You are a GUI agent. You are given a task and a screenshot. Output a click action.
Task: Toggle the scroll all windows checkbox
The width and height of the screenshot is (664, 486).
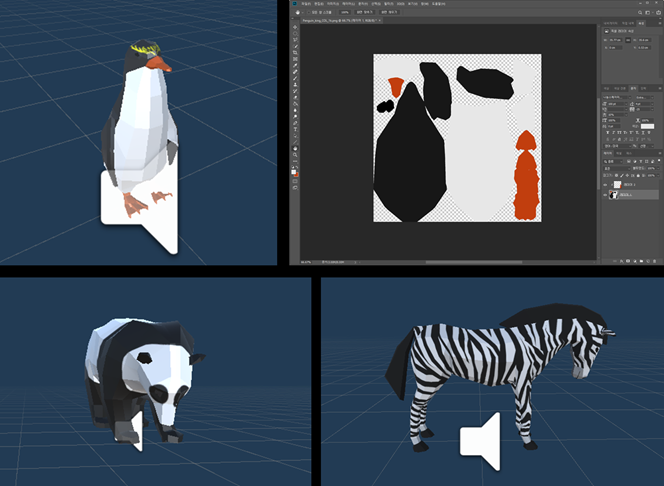tap(309, 12)
